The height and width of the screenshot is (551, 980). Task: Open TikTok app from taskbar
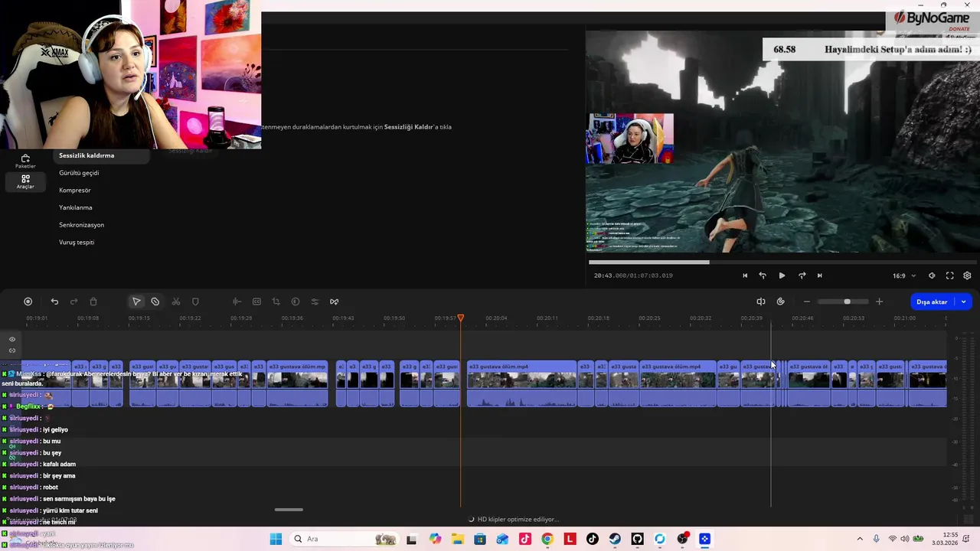[593, 539]
